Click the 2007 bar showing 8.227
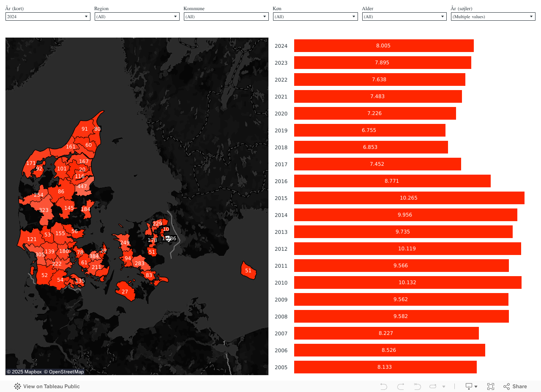 coord(386,333)
